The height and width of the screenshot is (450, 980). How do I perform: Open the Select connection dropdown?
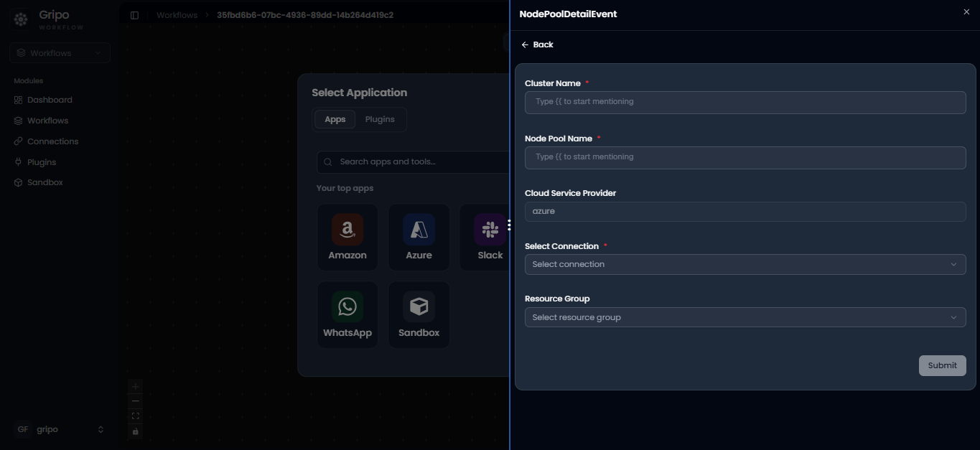(x=745, y=264)
